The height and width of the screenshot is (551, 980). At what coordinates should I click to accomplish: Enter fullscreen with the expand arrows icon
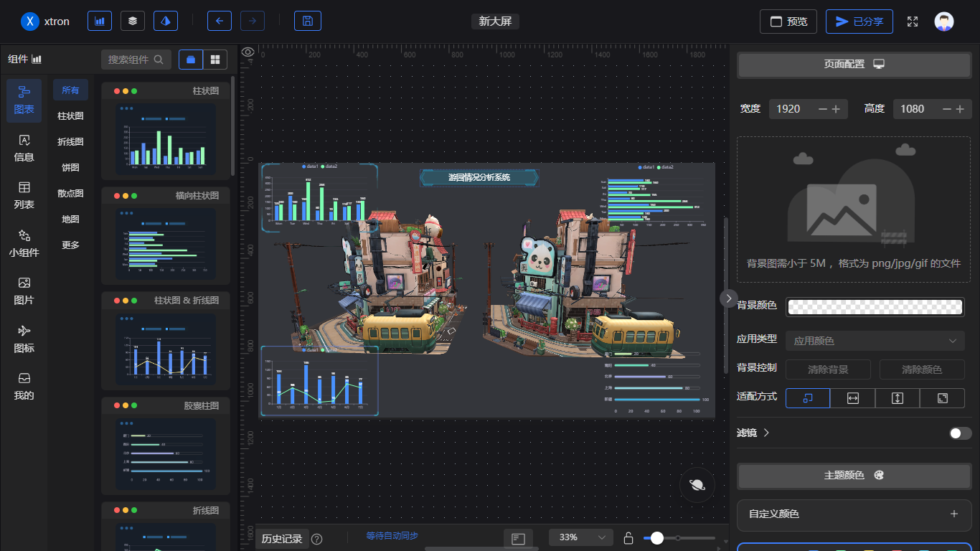(x=913, y=22)
